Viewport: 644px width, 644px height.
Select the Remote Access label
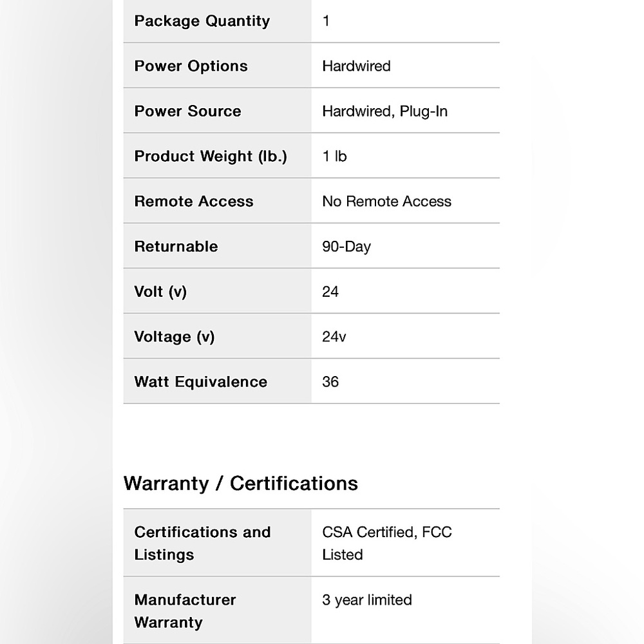click(x=194, y=201)
